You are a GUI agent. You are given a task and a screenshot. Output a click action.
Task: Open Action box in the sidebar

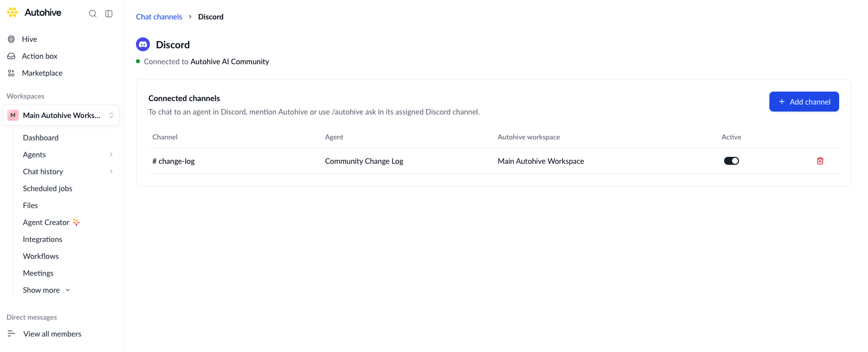click(x=40, y=56)
